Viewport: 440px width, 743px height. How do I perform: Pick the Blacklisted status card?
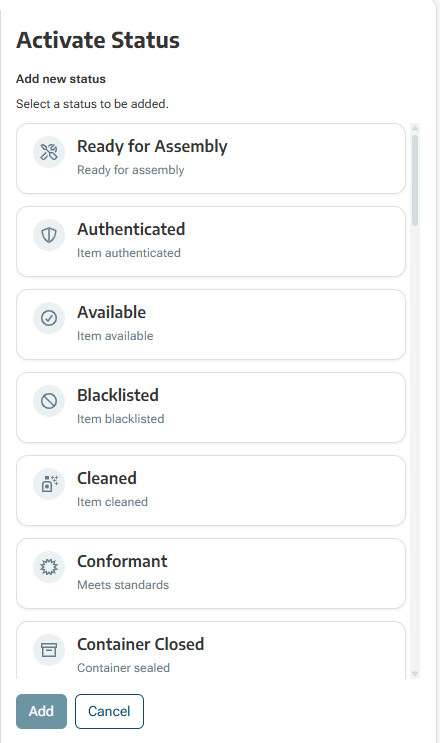click(211, 408)
